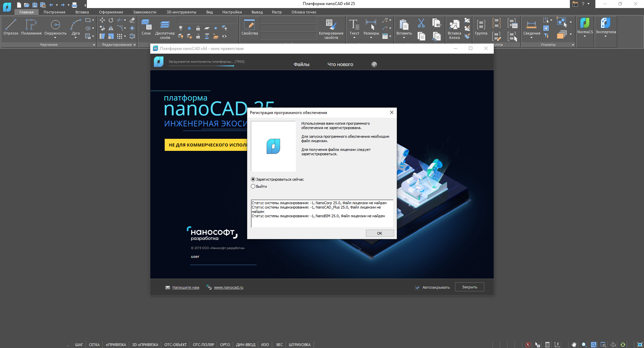
Task: Open the www.nanocad.ru link
Action: (x=228, y=287)
